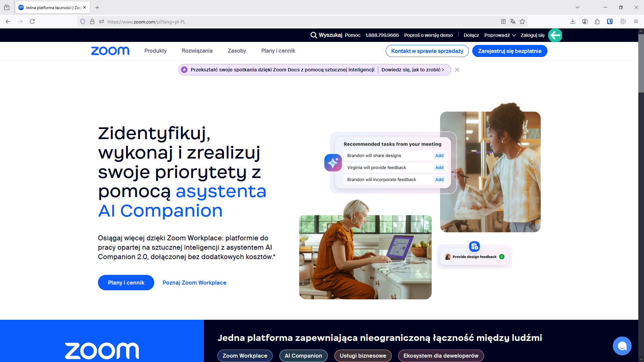This screenshot has height=362, width=644.
Task: Select the Usługi biznesowe tab pill
Action: (x=363, y=356)
